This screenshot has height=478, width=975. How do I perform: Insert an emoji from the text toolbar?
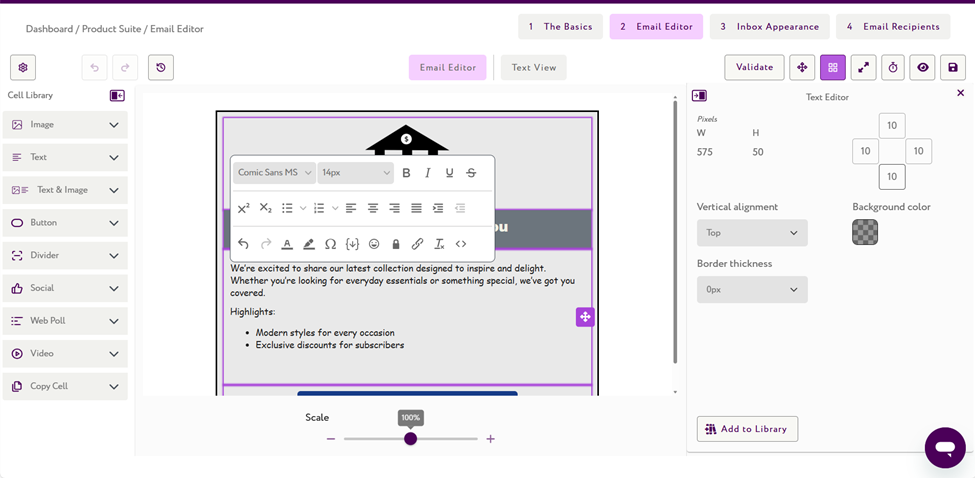(x=374, y=244)
